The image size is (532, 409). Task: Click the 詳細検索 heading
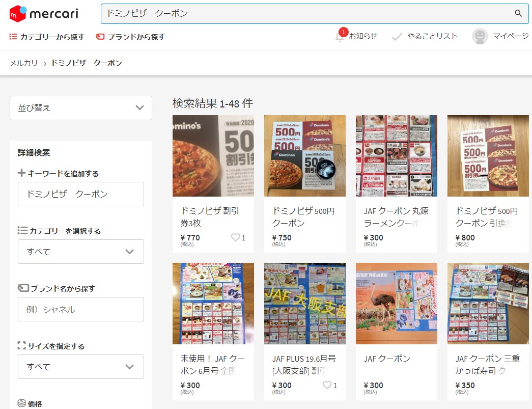[34, 153]
